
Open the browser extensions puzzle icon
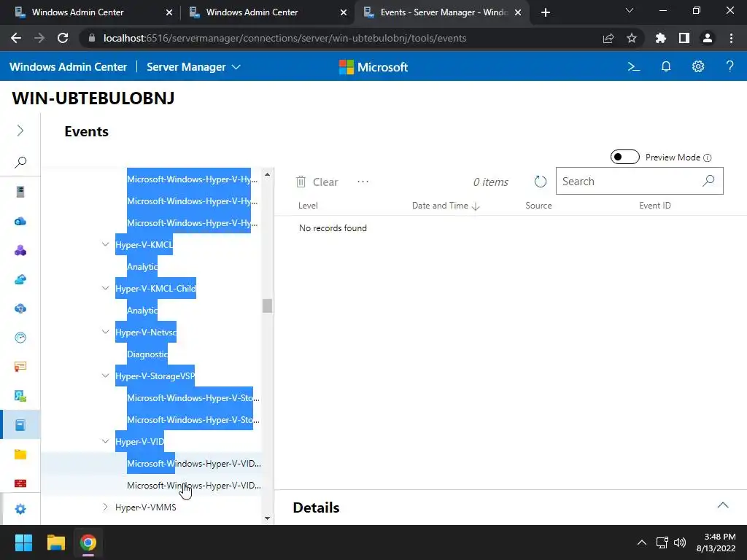(660, 38)
